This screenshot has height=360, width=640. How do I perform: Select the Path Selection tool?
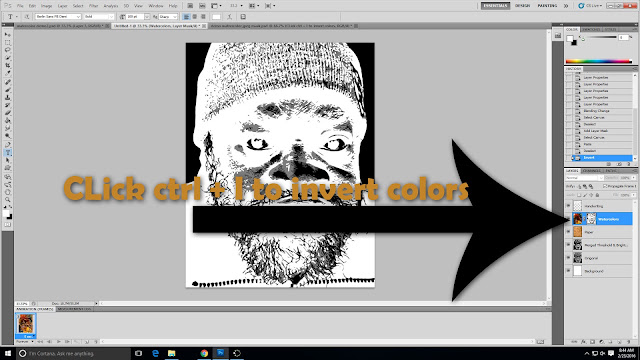[7, 160]
